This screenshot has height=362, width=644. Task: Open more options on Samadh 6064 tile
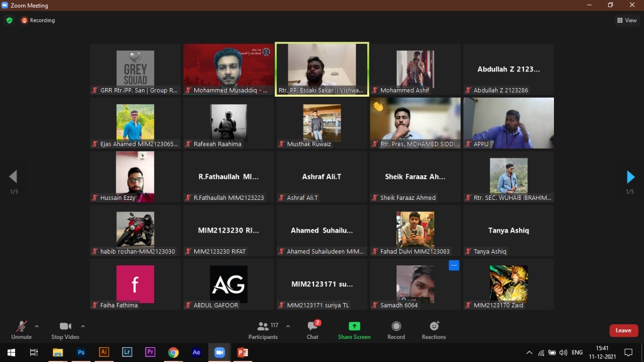tap(454, 265)
